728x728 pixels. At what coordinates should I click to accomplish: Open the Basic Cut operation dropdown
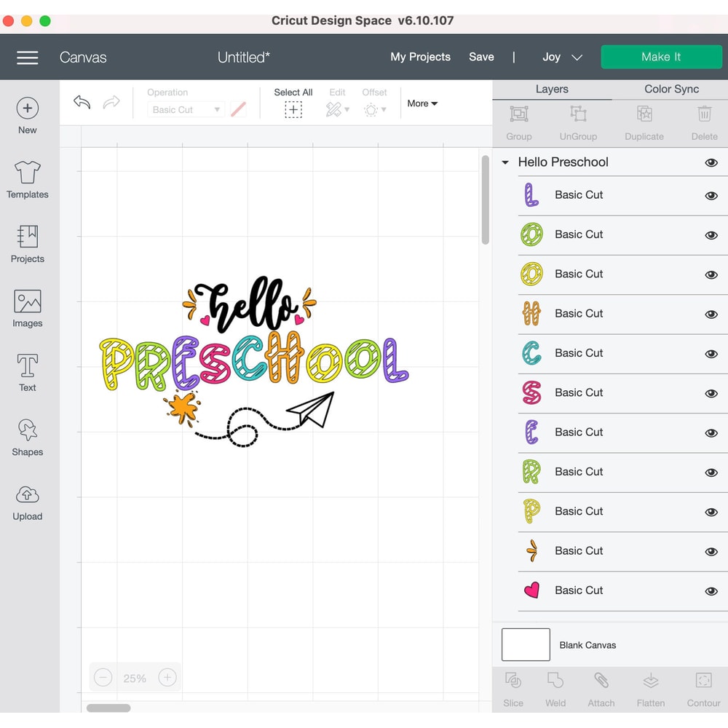[186, 108]
